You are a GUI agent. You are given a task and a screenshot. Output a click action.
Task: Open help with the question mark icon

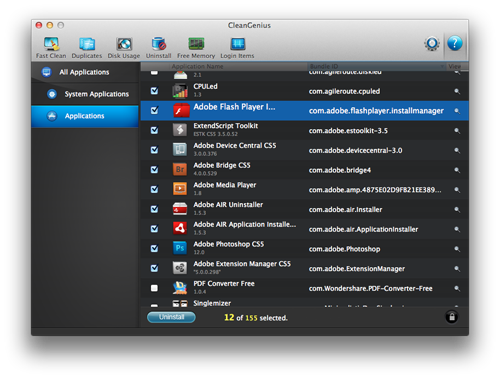tap(455, 43)
